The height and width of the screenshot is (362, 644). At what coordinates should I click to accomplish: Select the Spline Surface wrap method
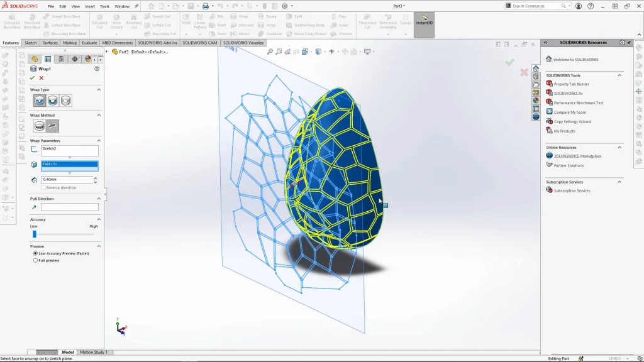pyautogui.click(x=53, y=126)
